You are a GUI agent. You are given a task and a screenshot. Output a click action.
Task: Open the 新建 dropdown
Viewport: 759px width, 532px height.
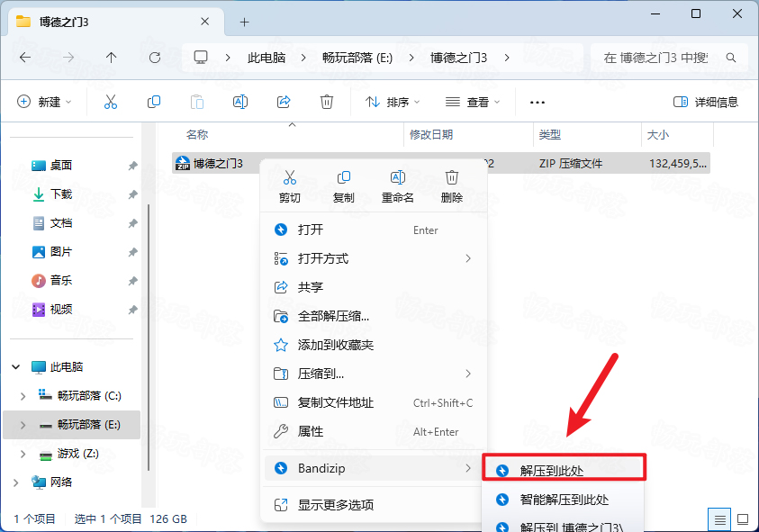point(44,102)
